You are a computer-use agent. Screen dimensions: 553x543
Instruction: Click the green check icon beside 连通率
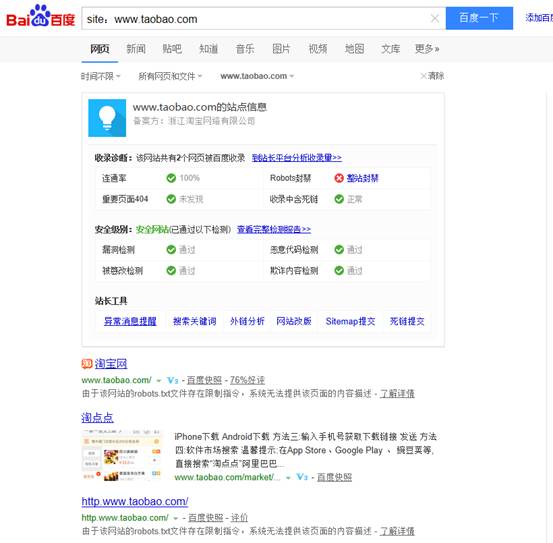point(171,178)
